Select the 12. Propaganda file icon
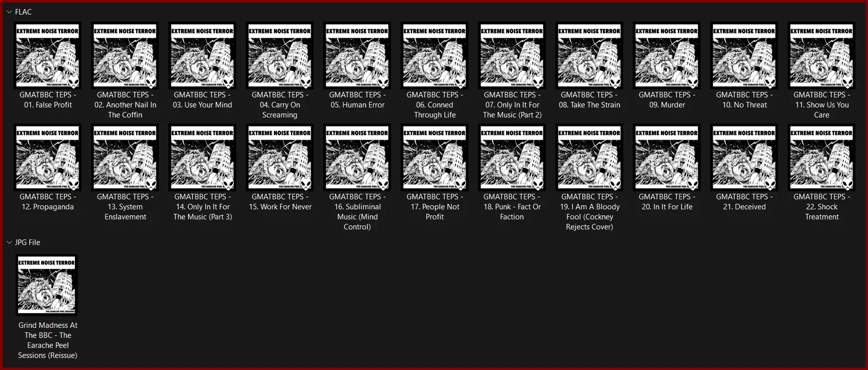This screenshot has height=370, width=868. [48, 157]
